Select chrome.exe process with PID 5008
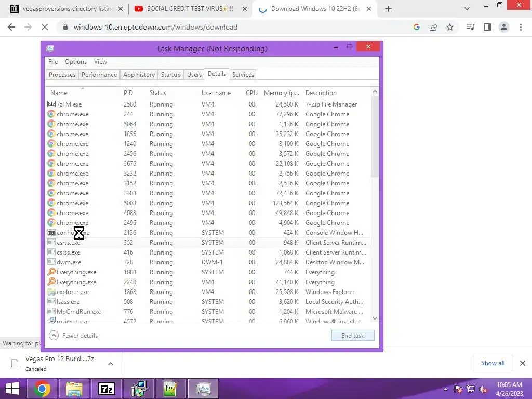 point(208,203)
